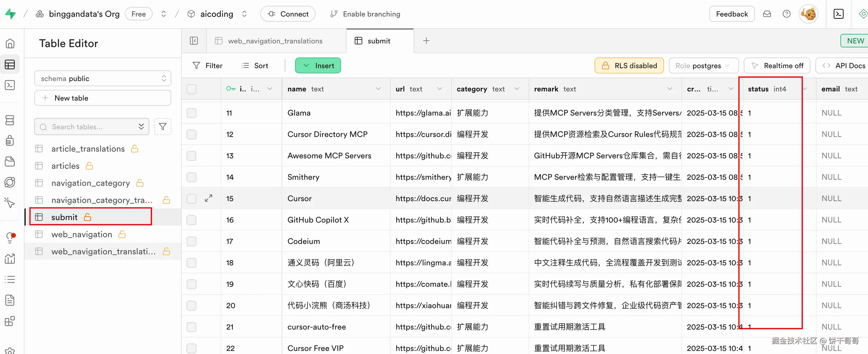Check the select-all rows header checkbox

(191, 89)
